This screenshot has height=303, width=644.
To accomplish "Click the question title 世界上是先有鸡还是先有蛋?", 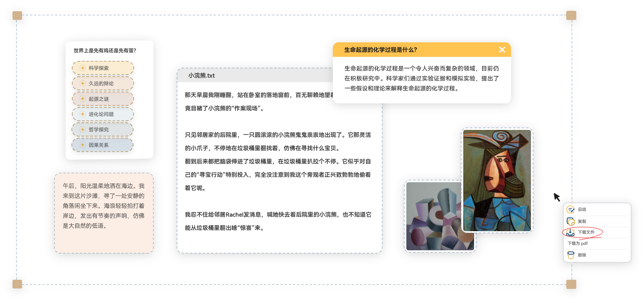I will coord(105,51).
